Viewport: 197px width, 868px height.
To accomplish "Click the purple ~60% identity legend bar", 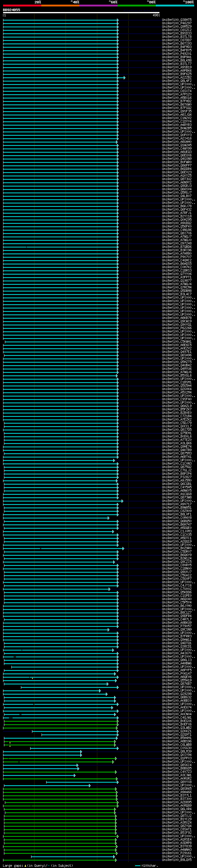I will pos(99,6).
